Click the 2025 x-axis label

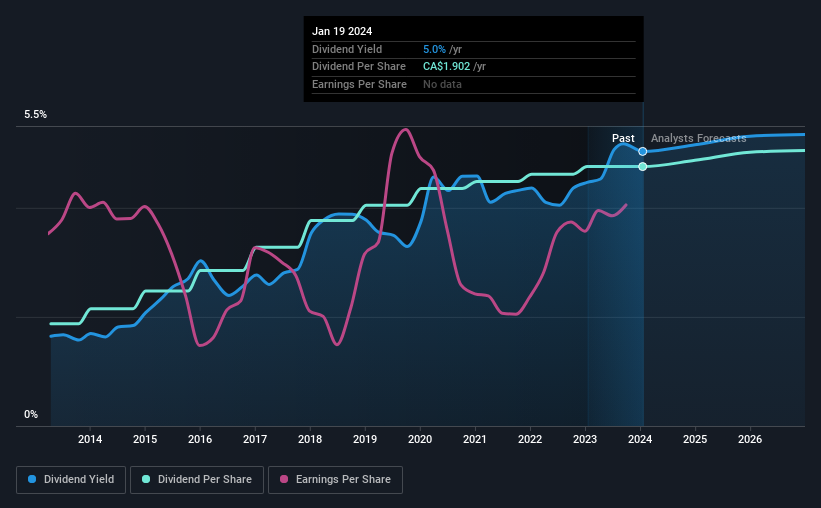click(x=695, y=439)
